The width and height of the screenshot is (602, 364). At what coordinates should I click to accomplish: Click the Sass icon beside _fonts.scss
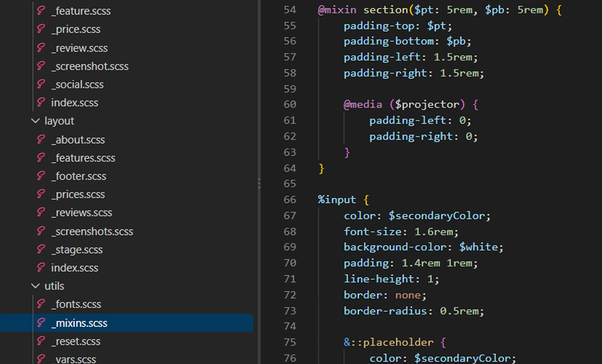coord(41,304)
